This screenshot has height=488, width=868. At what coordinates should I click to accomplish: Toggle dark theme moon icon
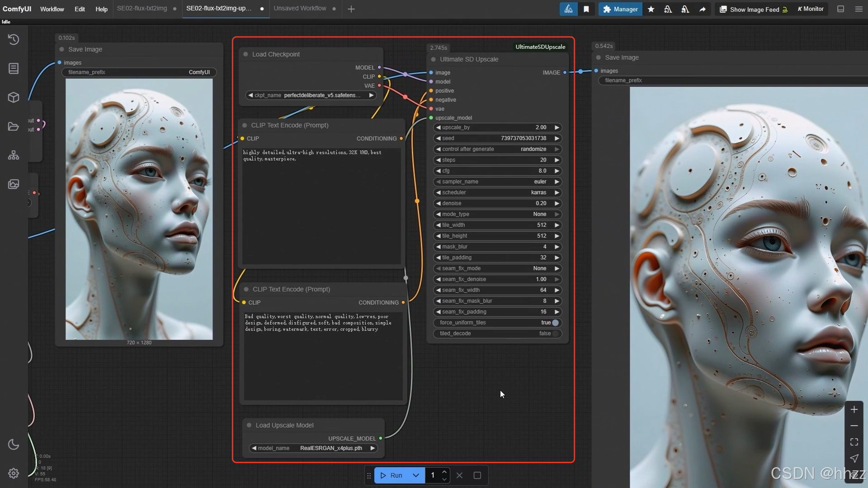point(14,445)
